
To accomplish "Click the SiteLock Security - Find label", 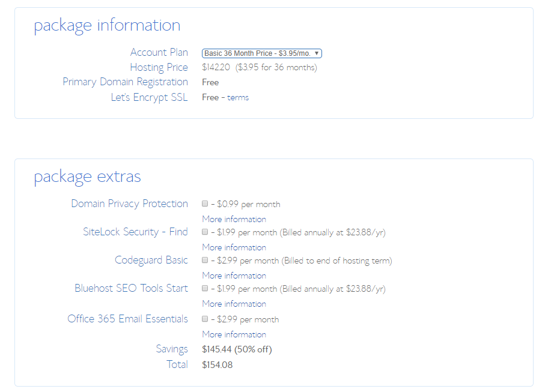I will [x=135, y=232].
